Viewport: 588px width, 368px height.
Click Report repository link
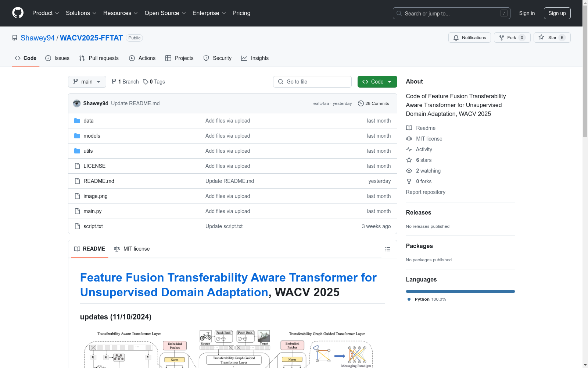click(426, 192)
